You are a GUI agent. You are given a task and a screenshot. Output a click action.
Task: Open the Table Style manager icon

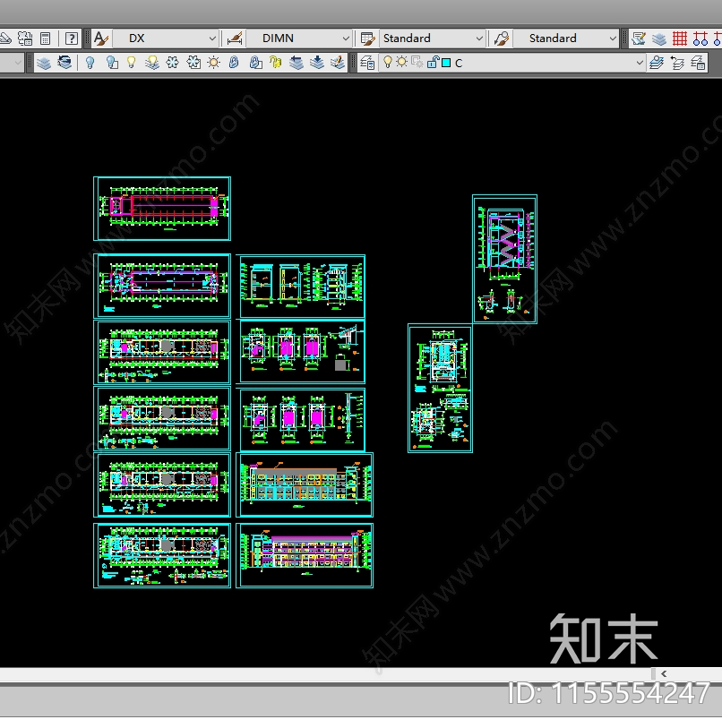pos(367,39)
